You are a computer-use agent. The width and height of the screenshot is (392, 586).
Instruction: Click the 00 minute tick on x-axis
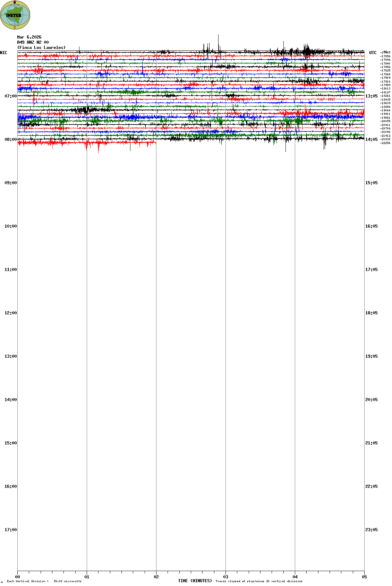click(x=18, y=577)
